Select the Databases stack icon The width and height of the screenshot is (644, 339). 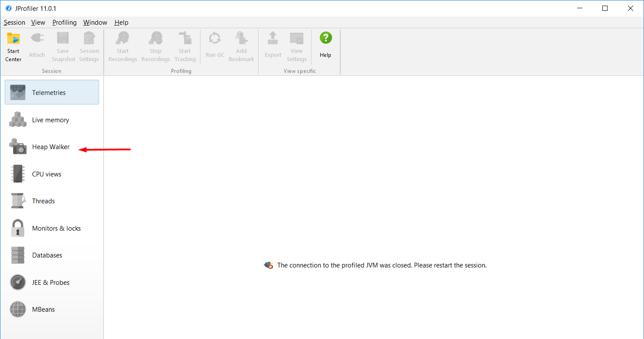pyautogui.click(x=18, y=255)
